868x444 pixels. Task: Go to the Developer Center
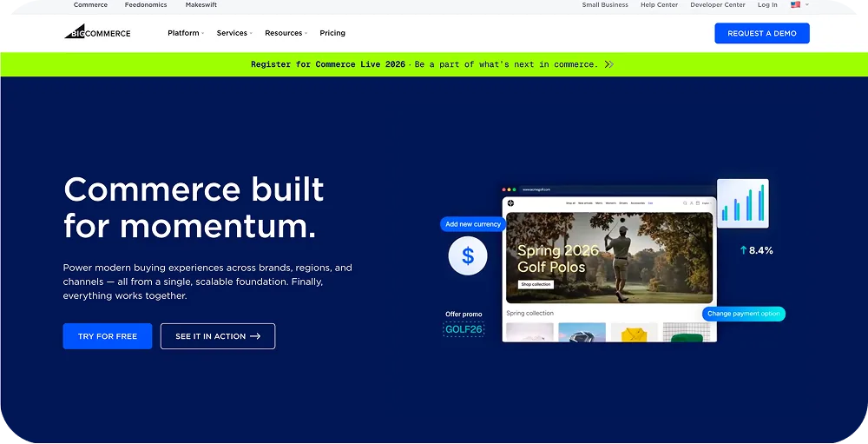(x=718, y=5)
